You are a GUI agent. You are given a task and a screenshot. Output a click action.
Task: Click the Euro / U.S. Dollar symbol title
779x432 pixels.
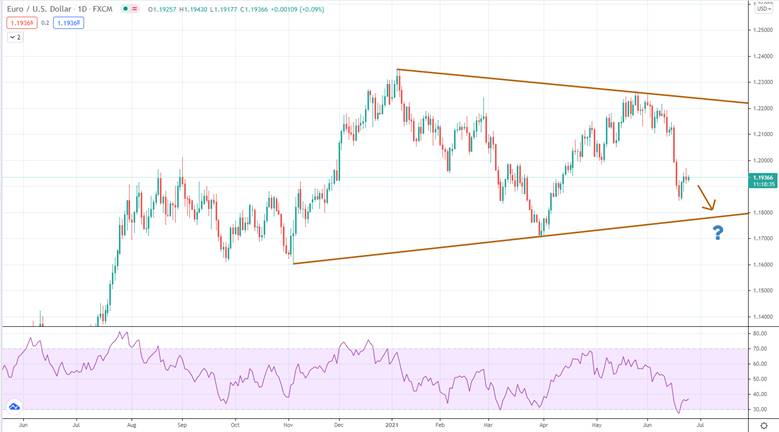tap(39, 9)
